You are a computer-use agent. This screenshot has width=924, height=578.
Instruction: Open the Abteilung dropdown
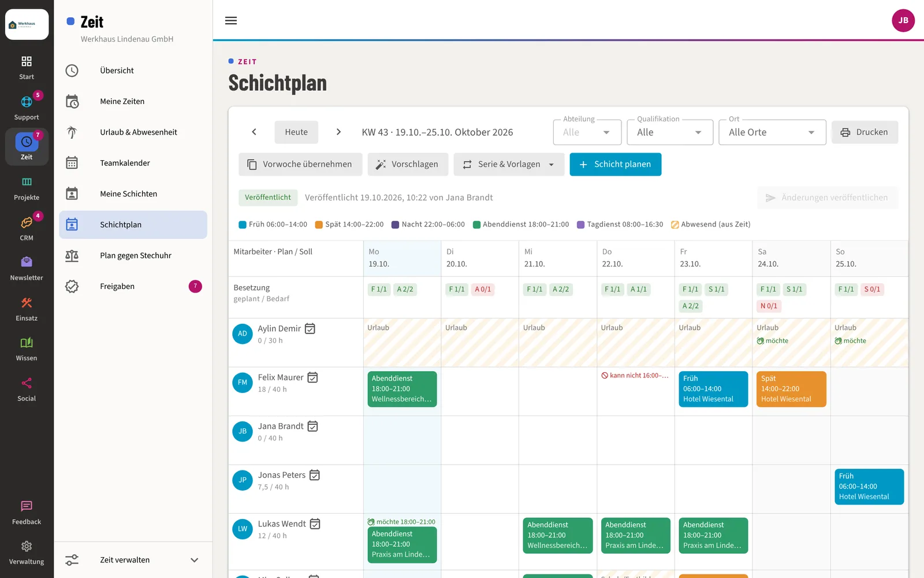(587, 132)
